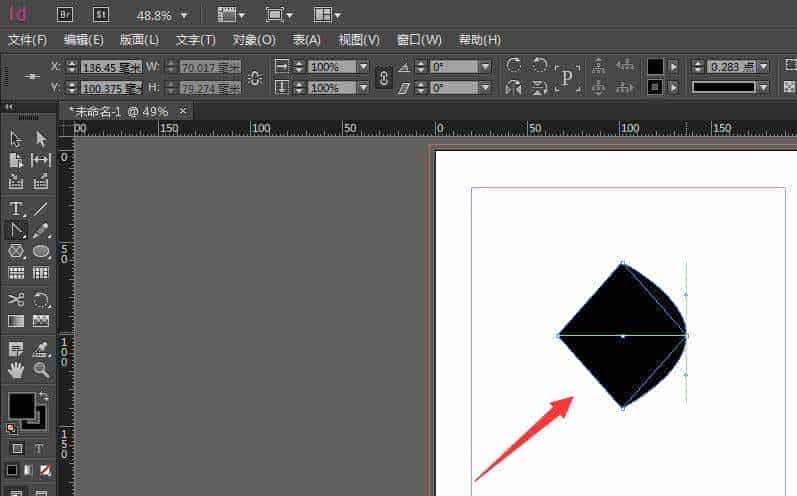Expand the rotation angle dropdown
This screenshot has width=797, height=496.
pyautogui.click(x=485, y=67)
